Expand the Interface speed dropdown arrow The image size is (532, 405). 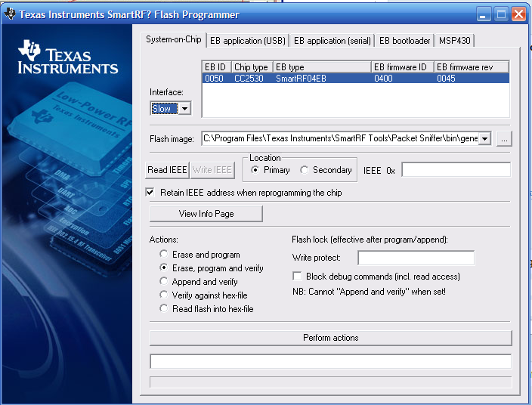point(184,109)
